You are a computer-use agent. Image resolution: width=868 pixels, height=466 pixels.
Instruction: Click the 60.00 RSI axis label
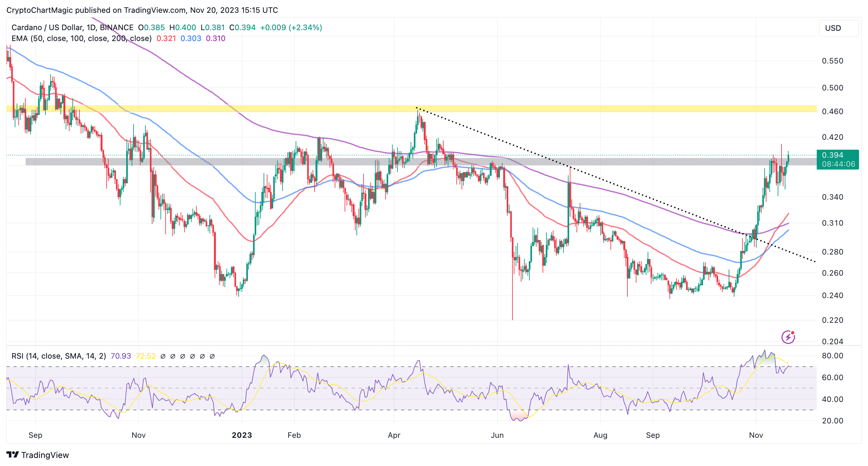[833, 378]
